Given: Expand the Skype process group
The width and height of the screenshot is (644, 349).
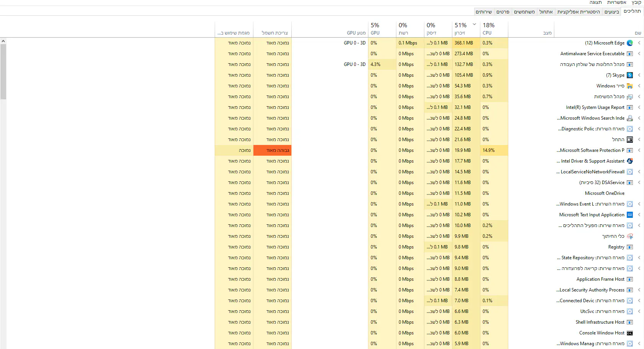Looking at the screenshot, I should click(639, 75).
